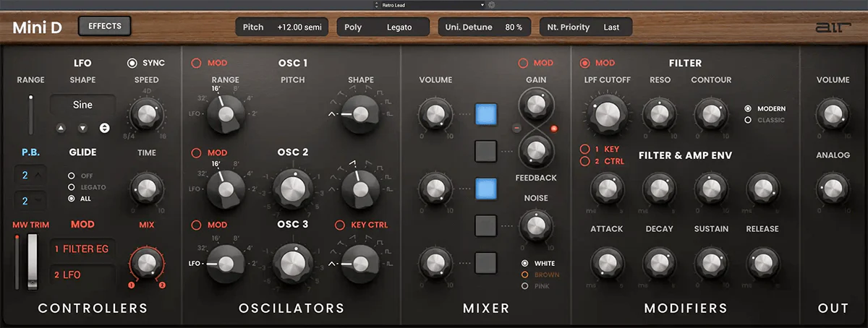Click the LFO shape up arrow

[61, 128]
